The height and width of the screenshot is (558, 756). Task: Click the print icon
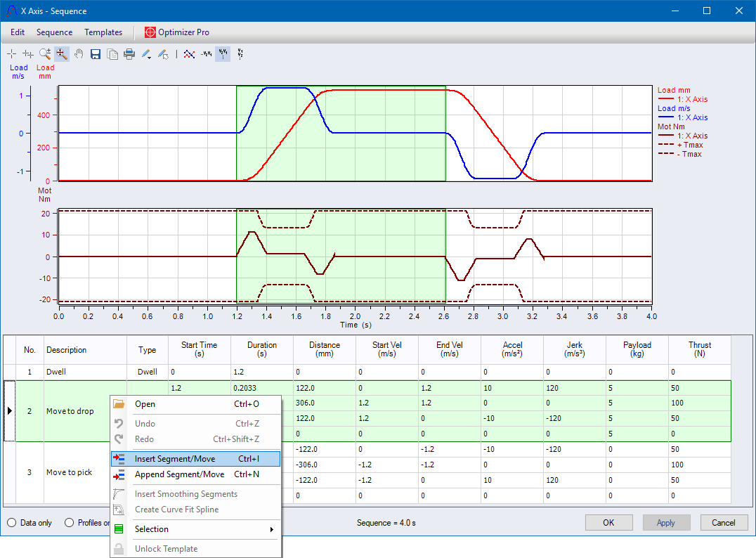pos(129,53)
